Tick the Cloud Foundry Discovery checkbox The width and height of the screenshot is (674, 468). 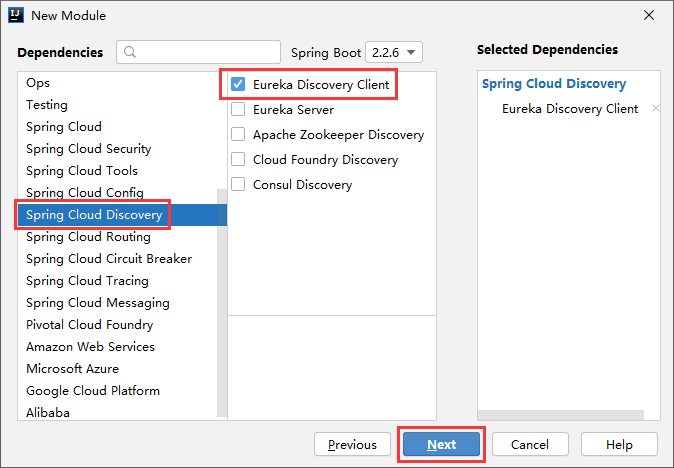coord(238,160)
